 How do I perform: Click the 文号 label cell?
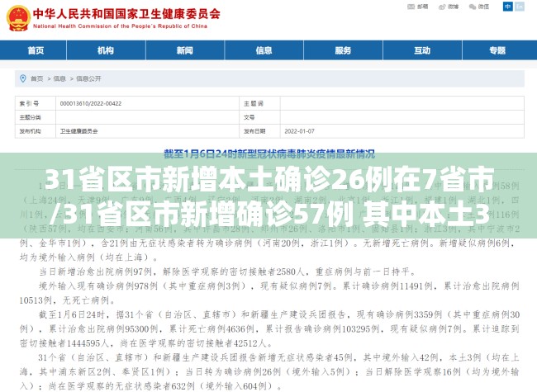click(x=259, y=117)
